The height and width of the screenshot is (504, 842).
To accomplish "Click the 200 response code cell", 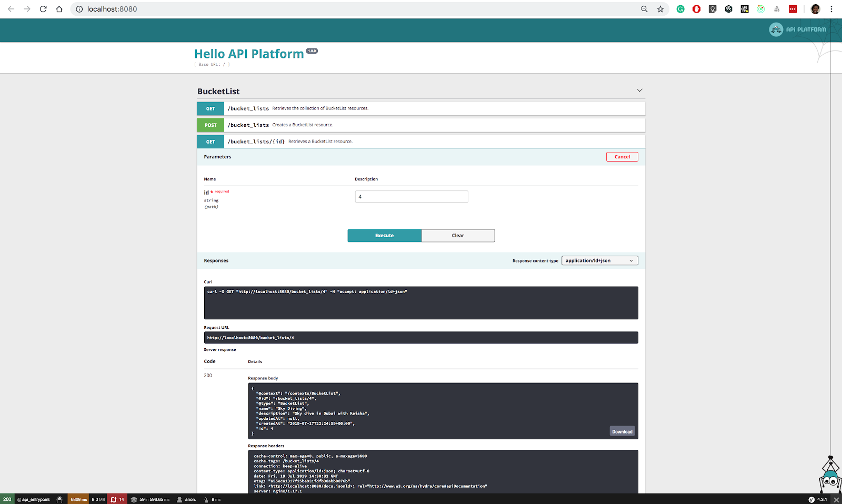I will tap(208, 376).
